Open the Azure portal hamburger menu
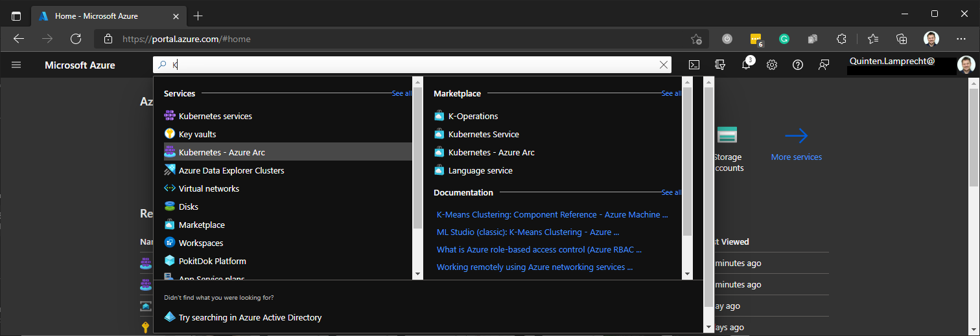The height and width of the screenshot is (336, 980). [16, 65]
